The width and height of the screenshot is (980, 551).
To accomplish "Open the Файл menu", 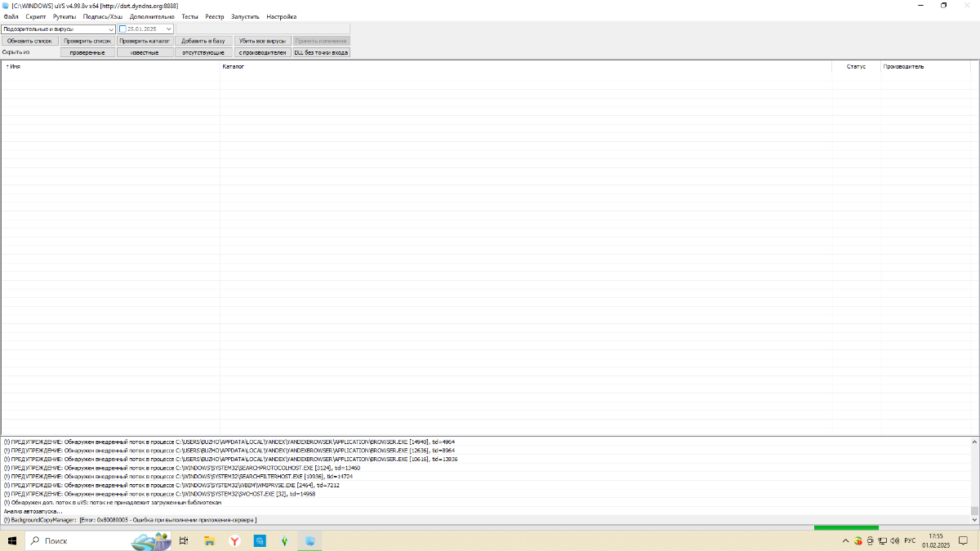I will coord(11,16).
